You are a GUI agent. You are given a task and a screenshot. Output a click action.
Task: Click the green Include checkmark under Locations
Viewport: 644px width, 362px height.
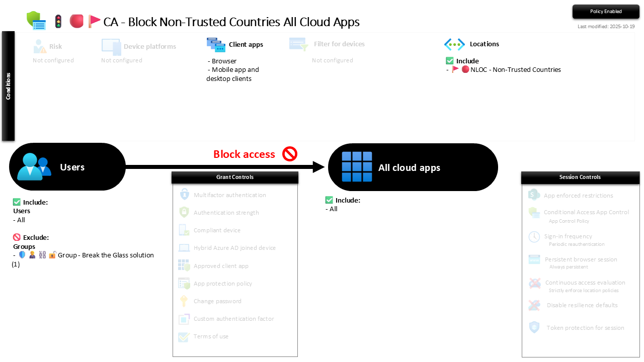click(450, 61)
